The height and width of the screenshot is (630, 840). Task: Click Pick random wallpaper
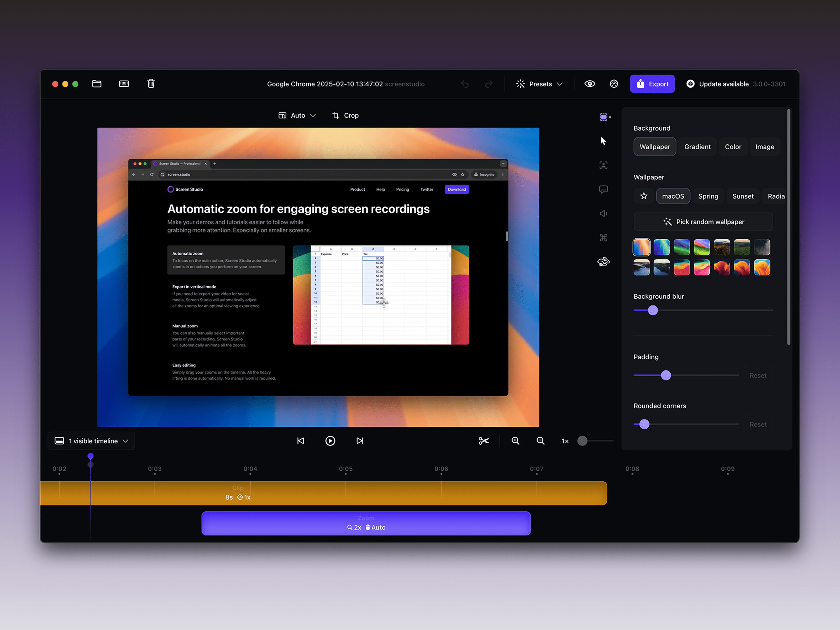(703, 222)
